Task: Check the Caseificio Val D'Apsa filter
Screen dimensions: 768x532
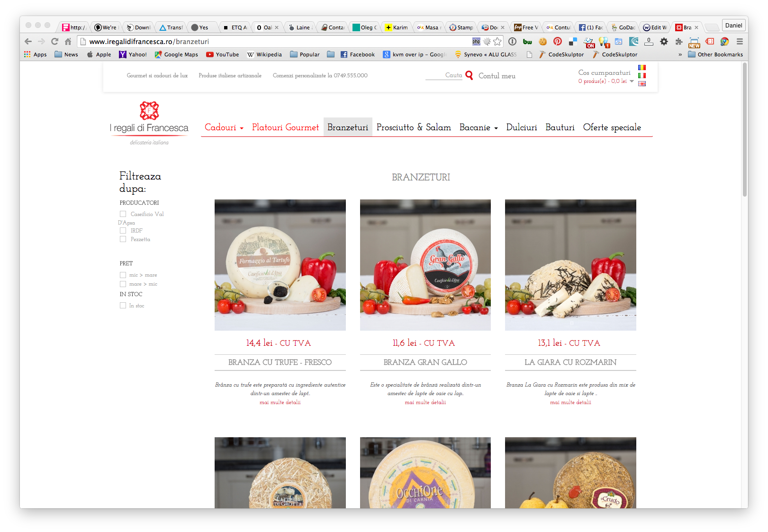Action: tap(123, 214)
